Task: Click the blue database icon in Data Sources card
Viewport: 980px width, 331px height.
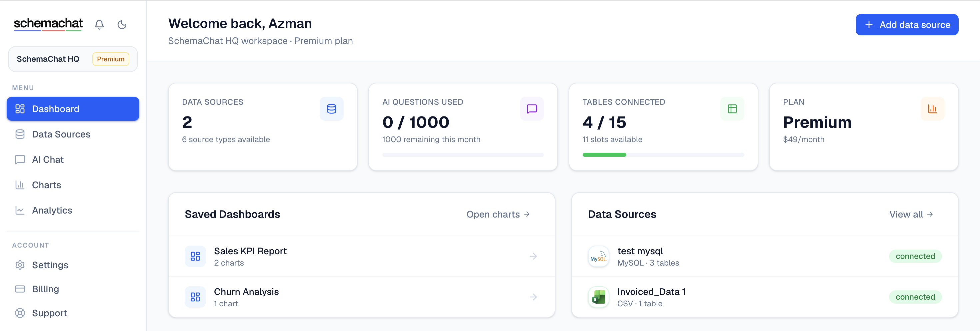Action: (x=331, y=109)
